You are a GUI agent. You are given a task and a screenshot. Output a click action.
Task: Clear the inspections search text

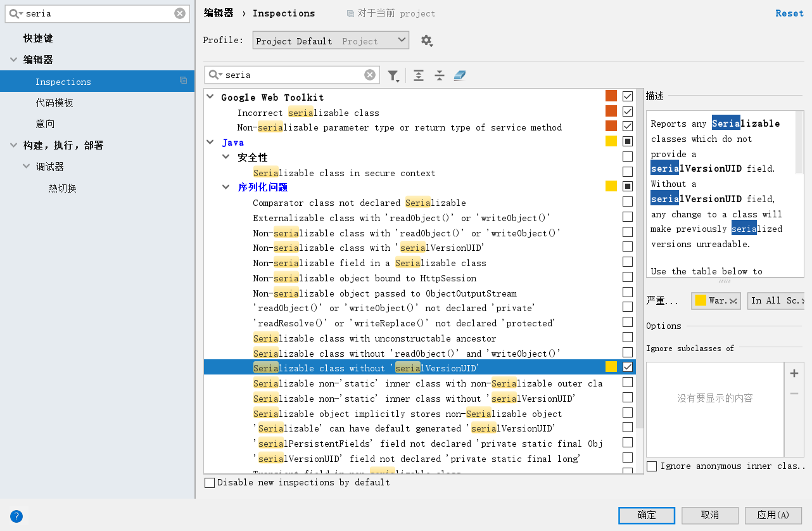(370, 75)
